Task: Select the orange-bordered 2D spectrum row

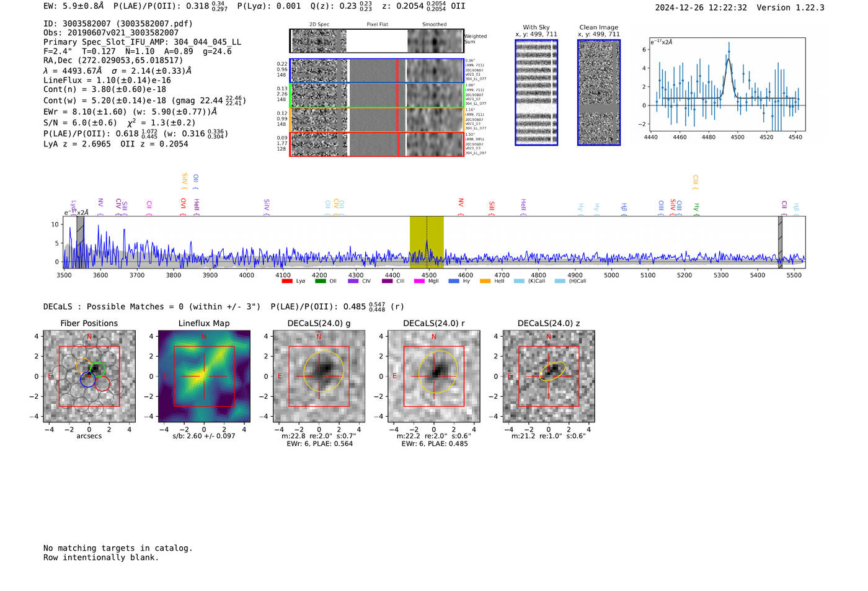Action: click(x=377, y=120)
